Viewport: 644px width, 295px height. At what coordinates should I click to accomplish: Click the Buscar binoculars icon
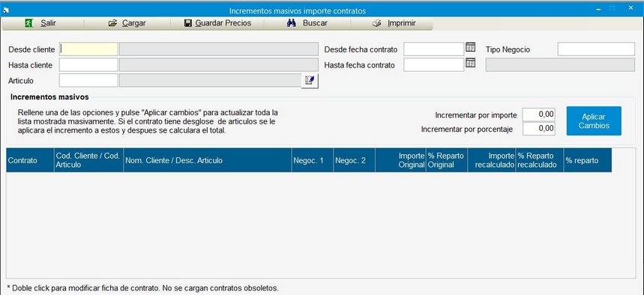[291, 23]
